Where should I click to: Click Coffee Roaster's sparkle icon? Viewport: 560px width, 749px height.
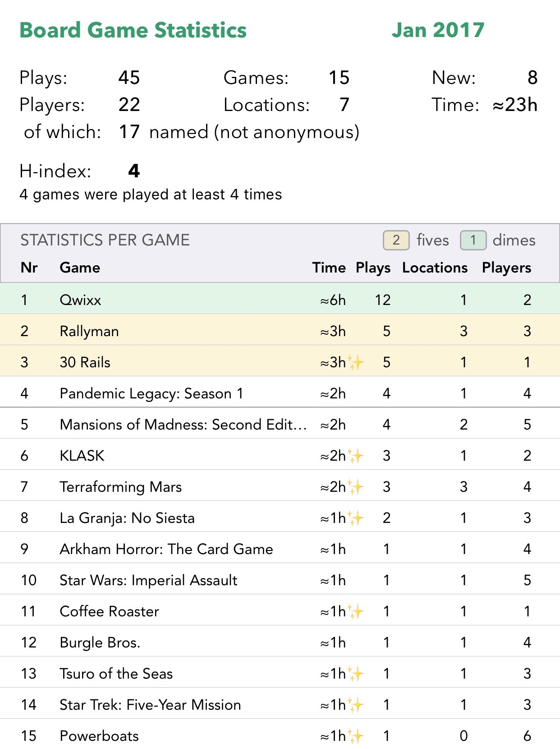(355, 611)
